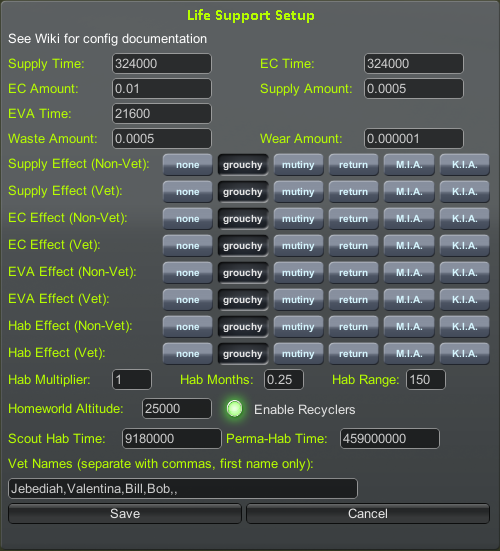Edit the EC Amount field

(x=162, y=89)
